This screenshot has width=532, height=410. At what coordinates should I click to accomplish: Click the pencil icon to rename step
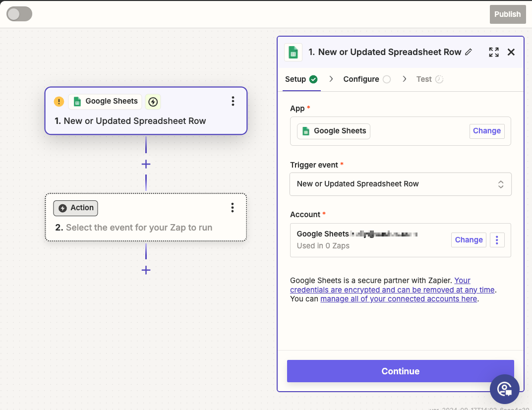pyautogui.click(x=469, y=52)
